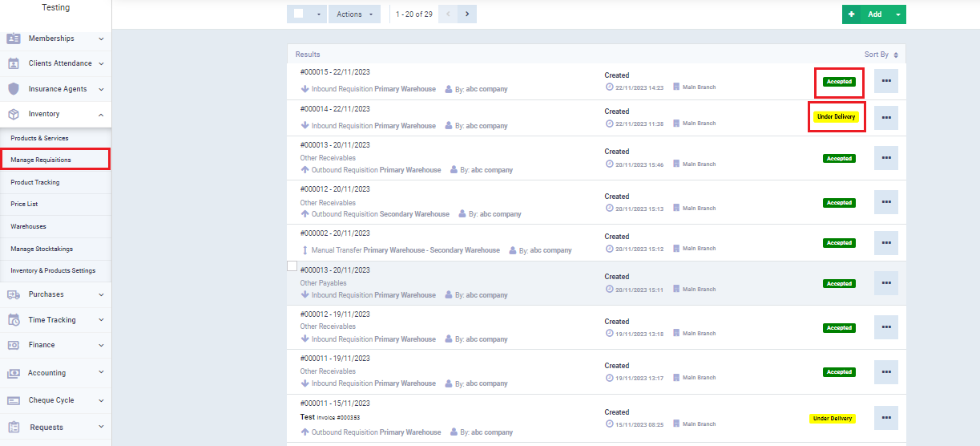Open Manage Requisitions in sidebar
The image size is (980, 446).
click(41, 160)
